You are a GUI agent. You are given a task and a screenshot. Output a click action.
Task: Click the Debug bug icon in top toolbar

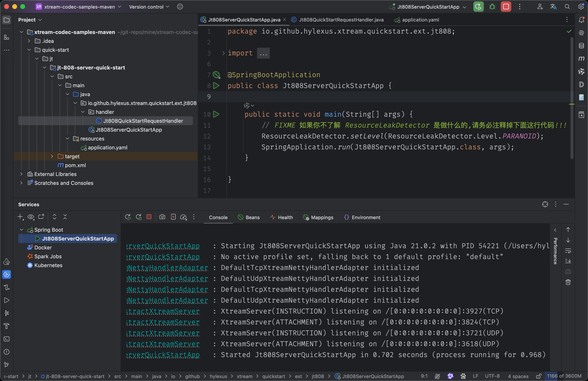click(x=492, y=7)
